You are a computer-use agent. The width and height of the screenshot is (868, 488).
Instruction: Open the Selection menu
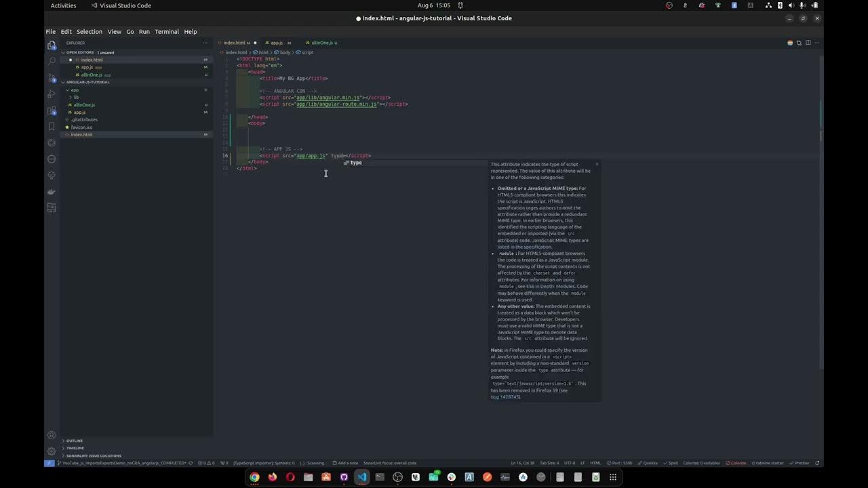(x=89, y=31)
